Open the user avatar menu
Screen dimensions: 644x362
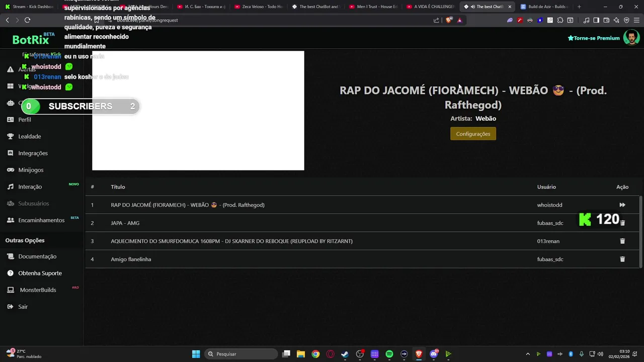click(x=631, y=38)
